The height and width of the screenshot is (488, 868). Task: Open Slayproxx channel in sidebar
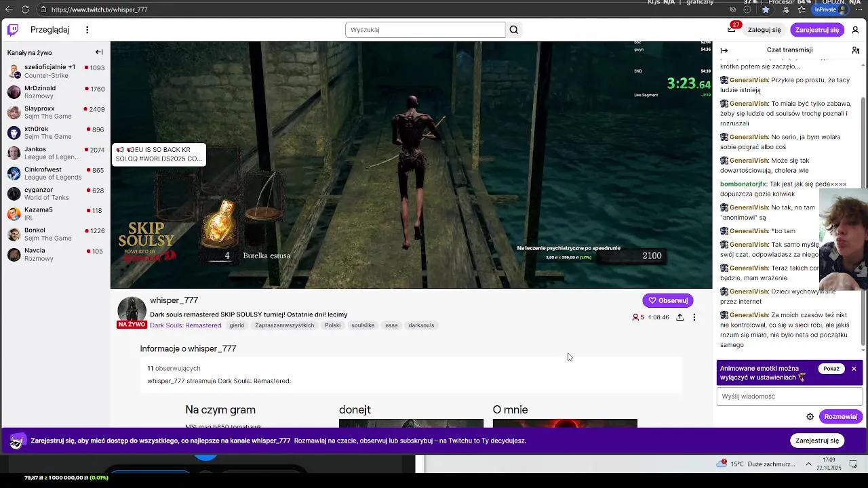coord(56,112)
